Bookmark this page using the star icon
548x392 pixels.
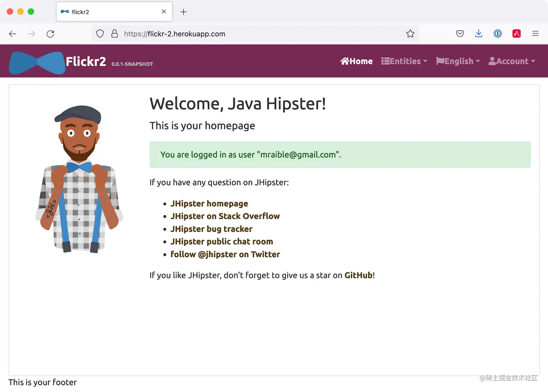click(410, 33)
